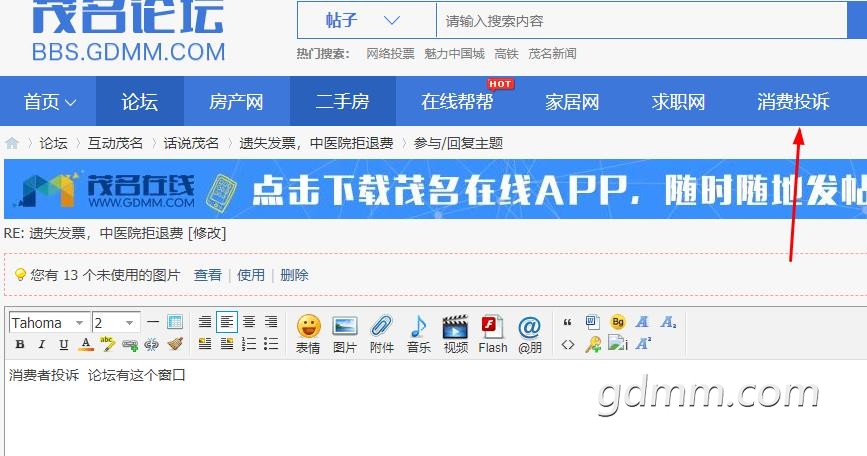Image resolution: width=867 pixels, height=456 pixels.
Task: Click the 删除 unused images link
Action: click(294, 275)
